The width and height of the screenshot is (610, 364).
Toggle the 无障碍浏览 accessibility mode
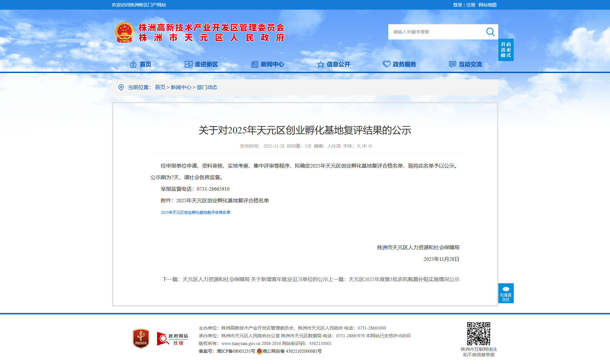506,293
